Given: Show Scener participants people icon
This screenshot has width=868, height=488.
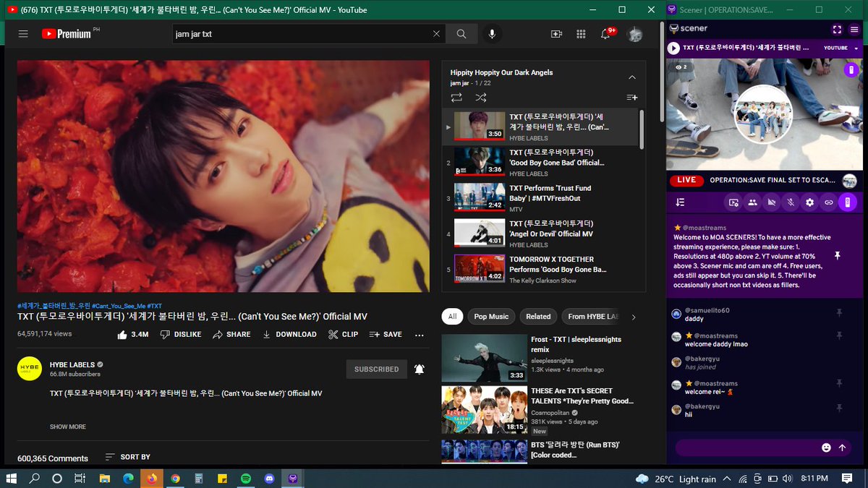Looking at the screenshot, I should 752,202.
